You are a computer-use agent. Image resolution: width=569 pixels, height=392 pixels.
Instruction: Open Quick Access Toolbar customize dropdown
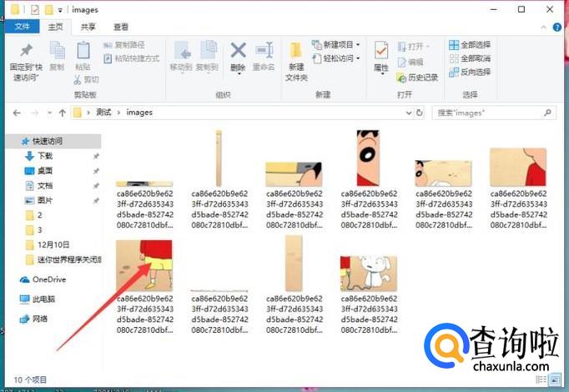60,10
